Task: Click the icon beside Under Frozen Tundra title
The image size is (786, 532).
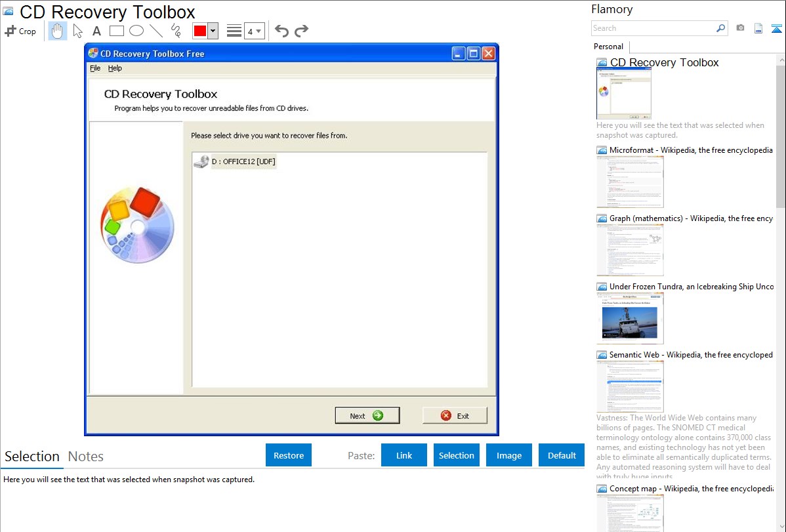Action: point(602,287)
